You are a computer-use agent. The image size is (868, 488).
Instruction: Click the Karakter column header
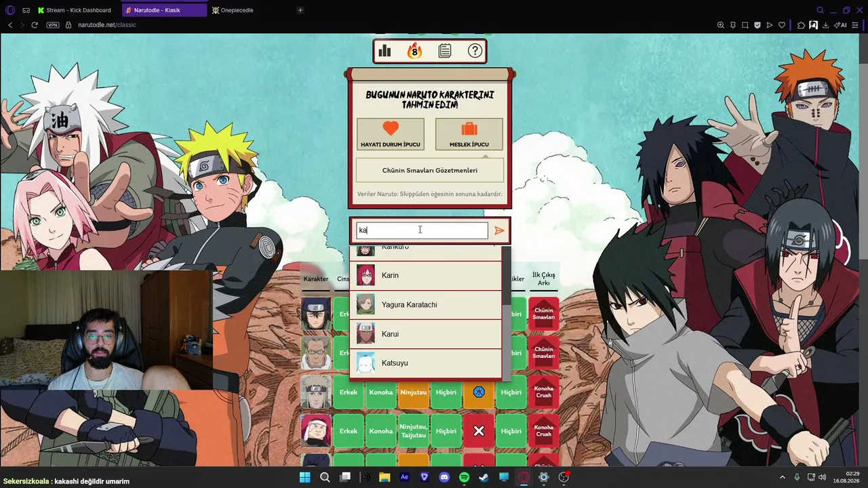(315, 279)
